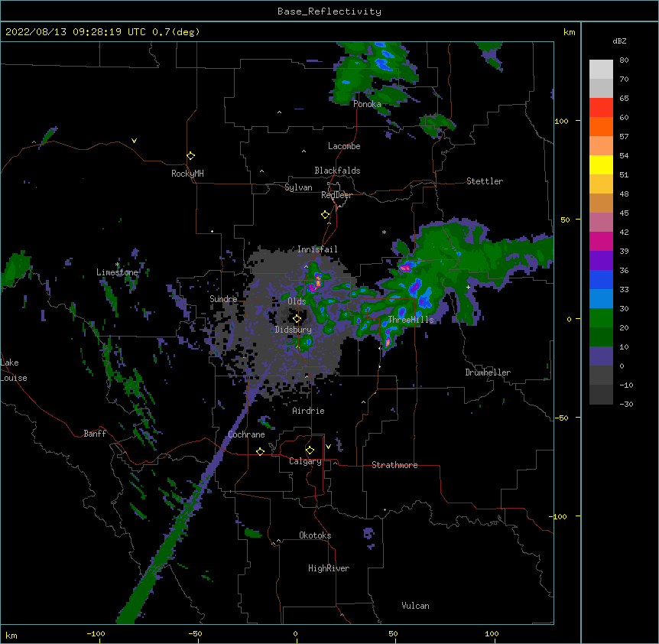
Task: Click the Sylvan label
Action: pos(298,187)
